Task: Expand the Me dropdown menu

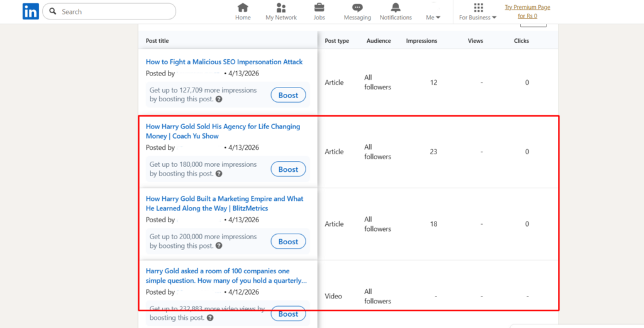Action: (433, 17)
